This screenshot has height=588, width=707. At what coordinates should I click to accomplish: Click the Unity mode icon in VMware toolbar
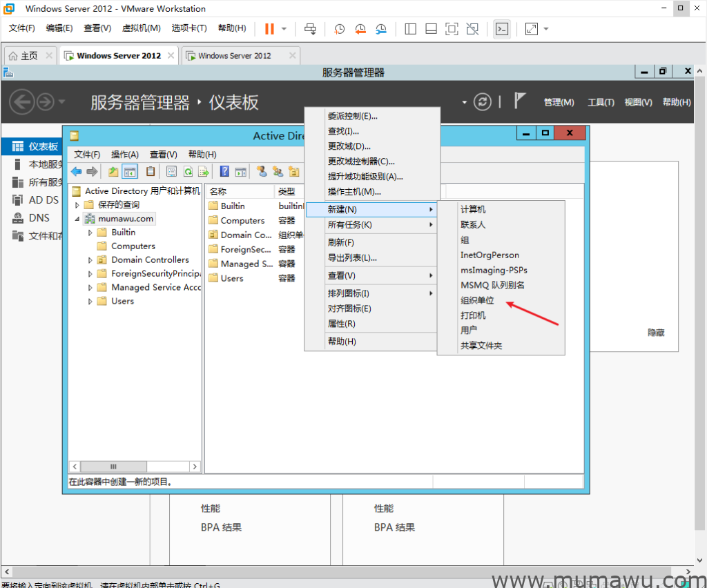pos(472,29)
